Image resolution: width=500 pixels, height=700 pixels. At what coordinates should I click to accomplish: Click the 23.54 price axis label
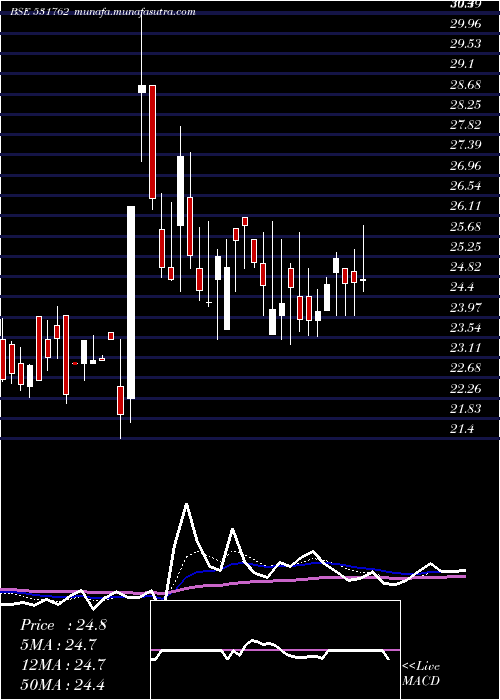point(466,328)
